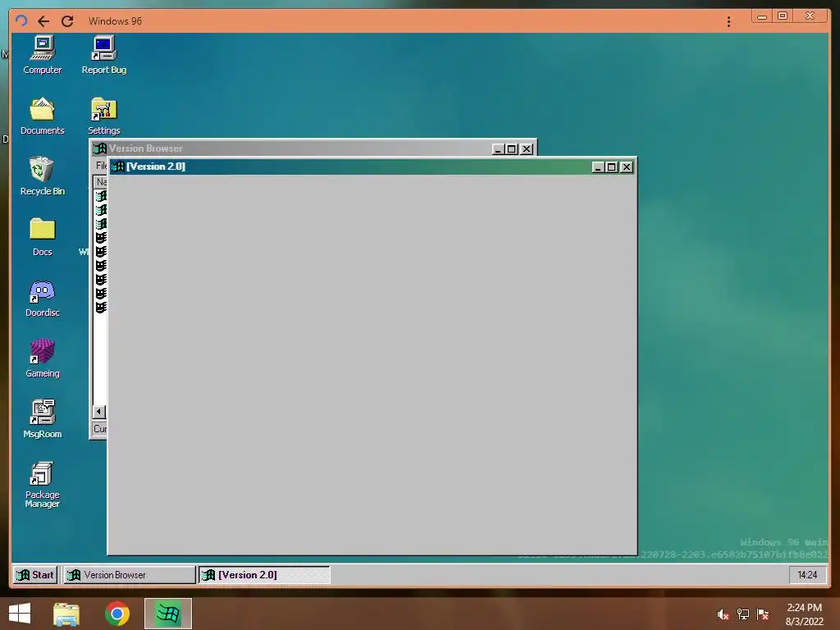
Task: Open Chrome from host taskbar
Action: [x=116, y=614]
